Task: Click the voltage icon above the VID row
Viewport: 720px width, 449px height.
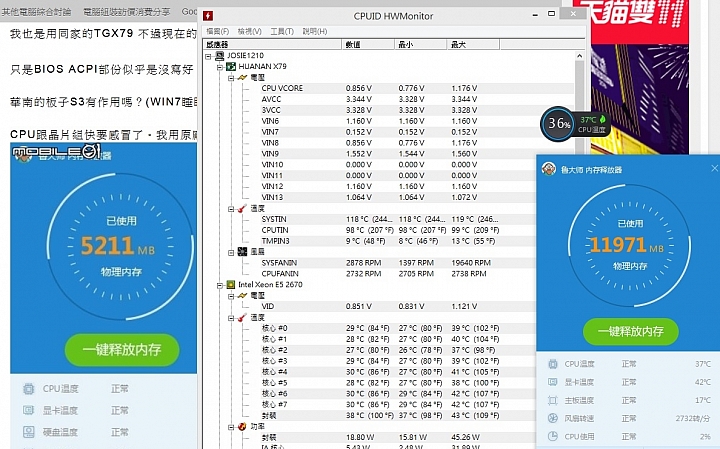Action: 242,296
